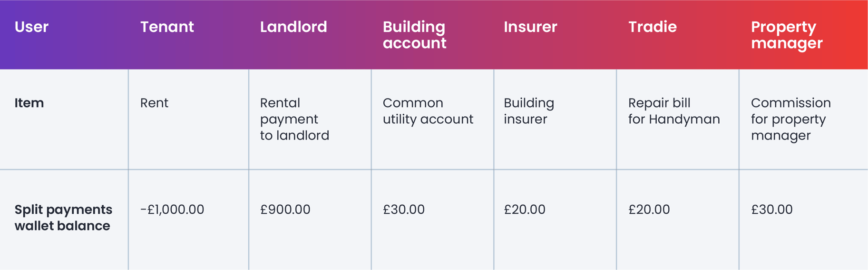This screenshot has height=270, width=868.
Task: Select the Building account header
Action: (x=414, y=35)
